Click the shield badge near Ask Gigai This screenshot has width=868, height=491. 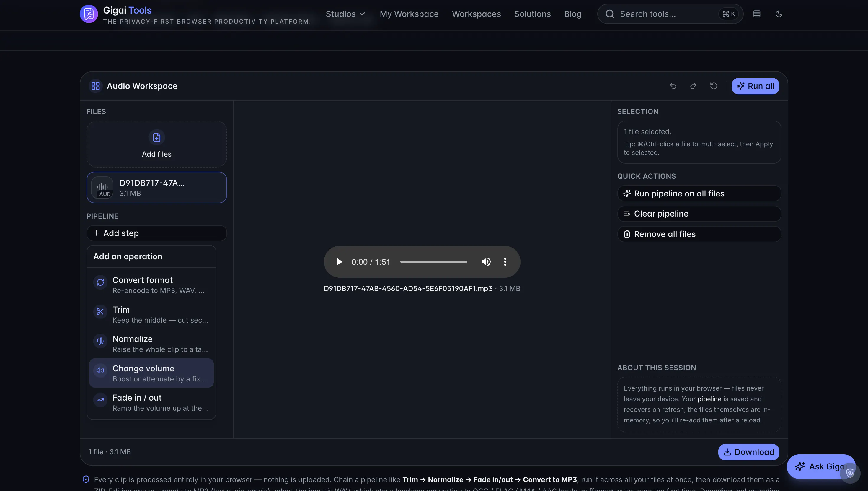pyautogui.click(x=850, y=473)
